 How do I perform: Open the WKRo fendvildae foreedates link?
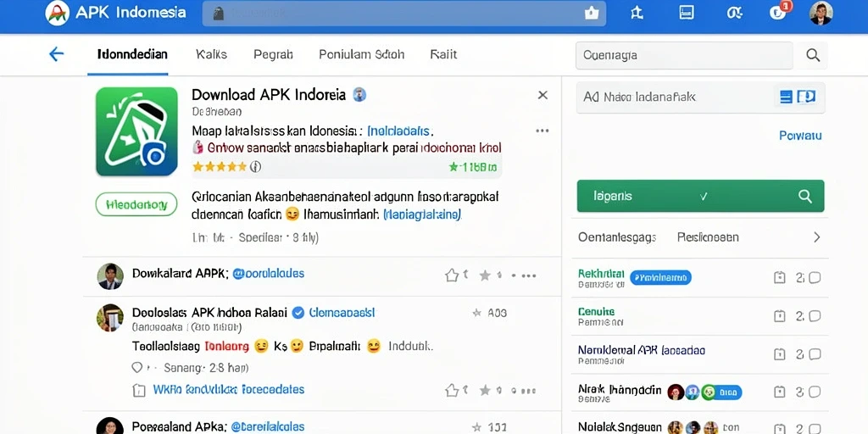pyautogui.click(x=229, y=389)
